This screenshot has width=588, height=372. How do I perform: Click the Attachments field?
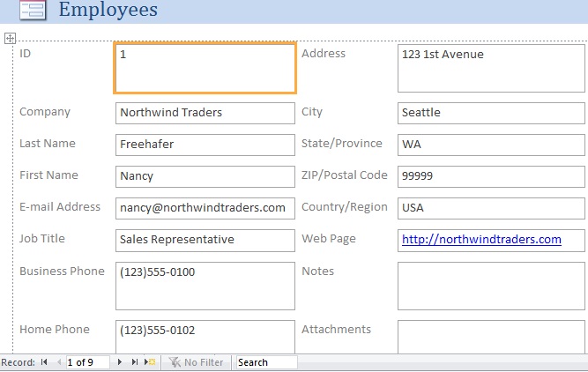point(491,337)
